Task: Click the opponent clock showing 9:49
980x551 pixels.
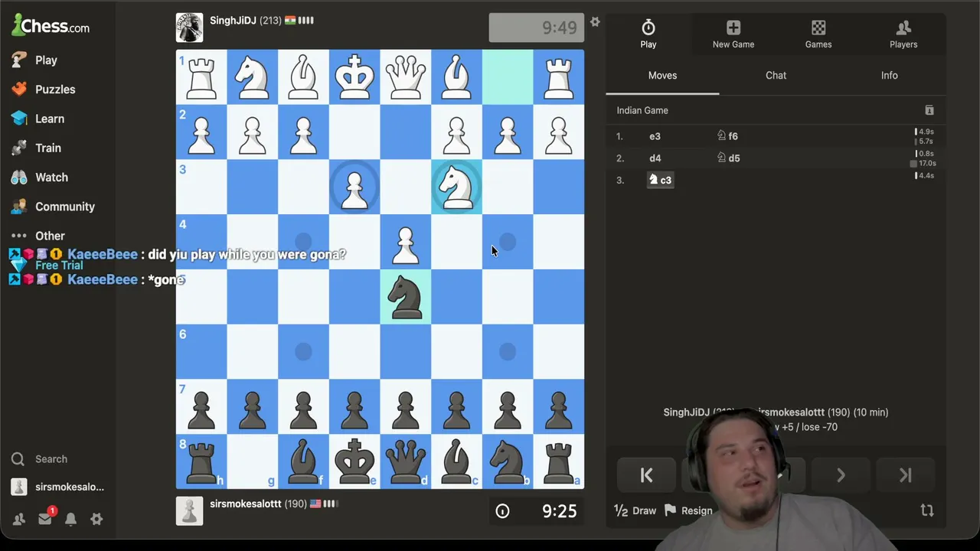Action: (536, 28)
